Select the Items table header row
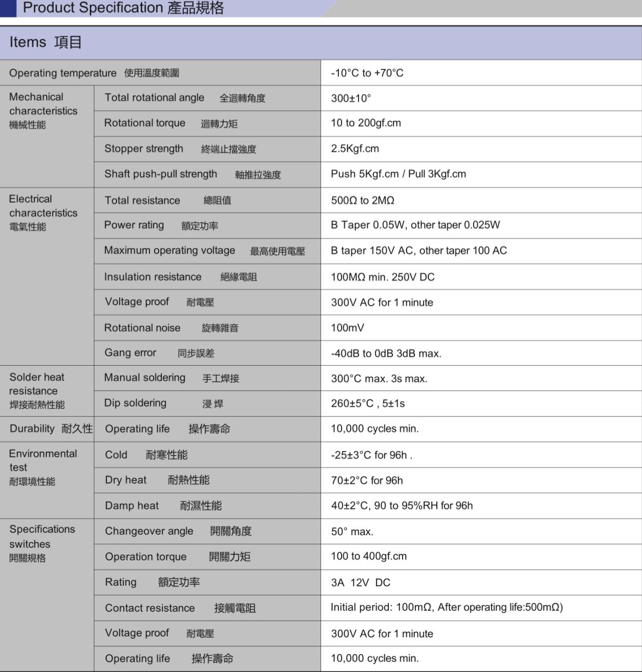Screen dimensions: 642x672 point(320,42)
